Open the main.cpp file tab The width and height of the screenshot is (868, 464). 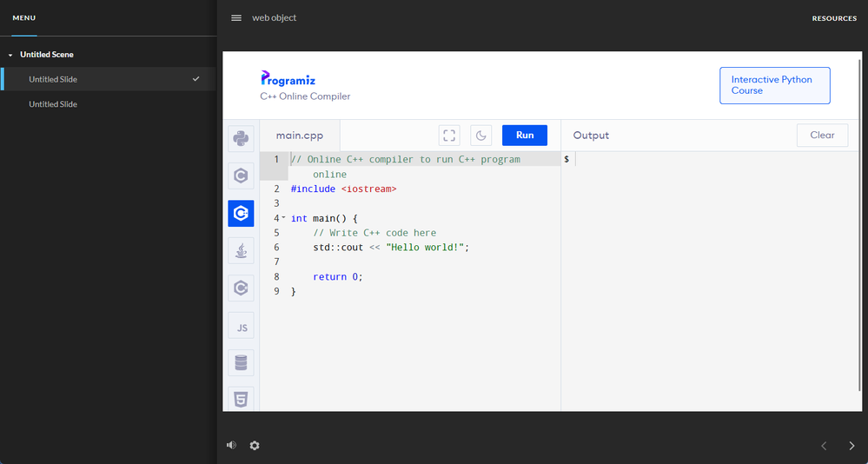(x=299, y=136)
